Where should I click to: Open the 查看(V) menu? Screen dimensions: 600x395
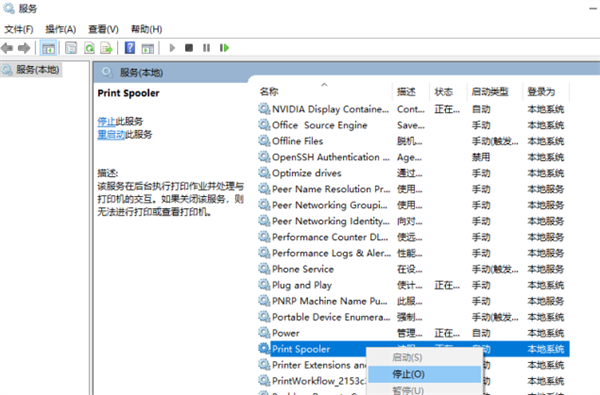tap(103, 29)
